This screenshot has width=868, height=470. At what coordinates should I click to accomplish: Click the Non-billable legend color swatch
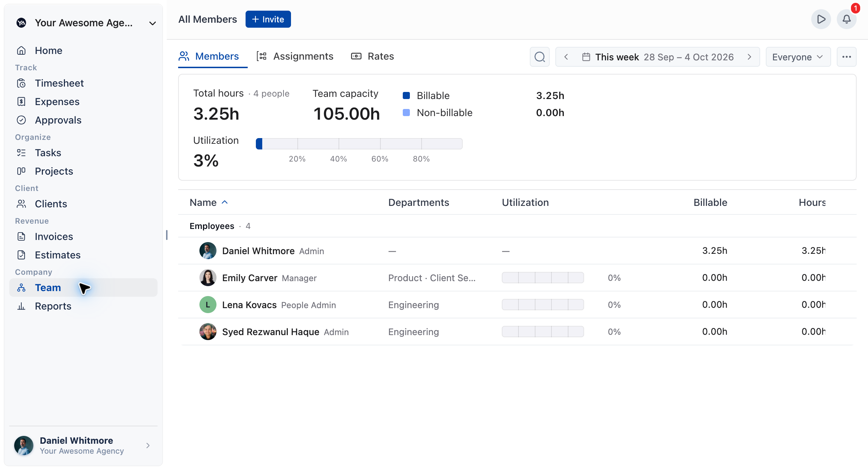point(406,113)
